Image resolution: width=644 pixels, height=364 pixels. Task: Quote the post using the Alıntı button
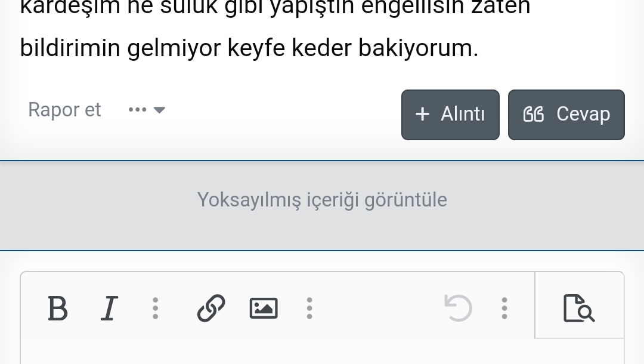450,114
